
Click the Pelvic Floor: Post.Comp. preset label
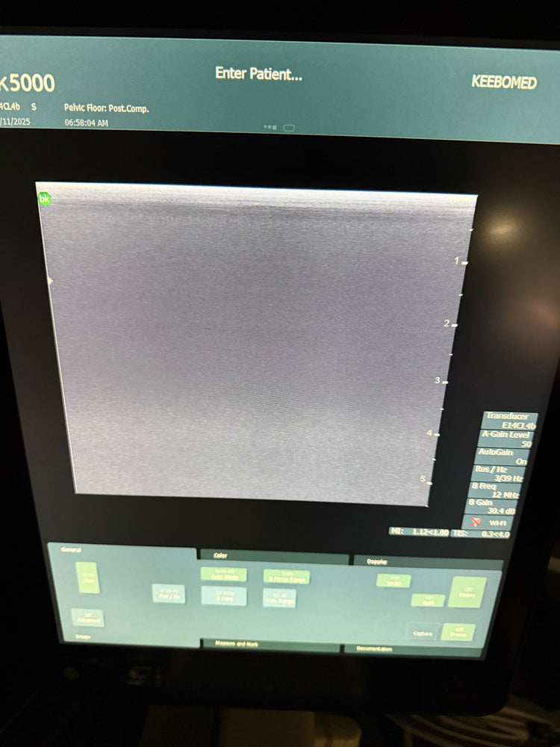[107, 108]
